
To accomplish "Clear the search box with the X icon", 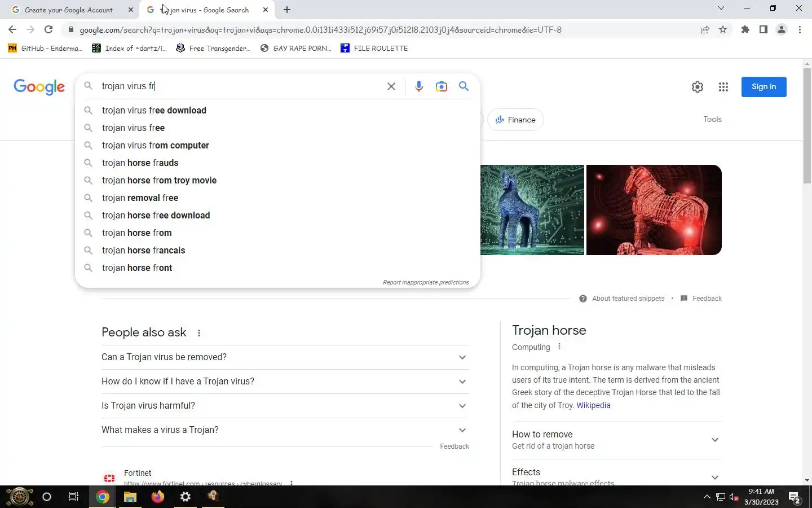I will click(x=391, y=86).
